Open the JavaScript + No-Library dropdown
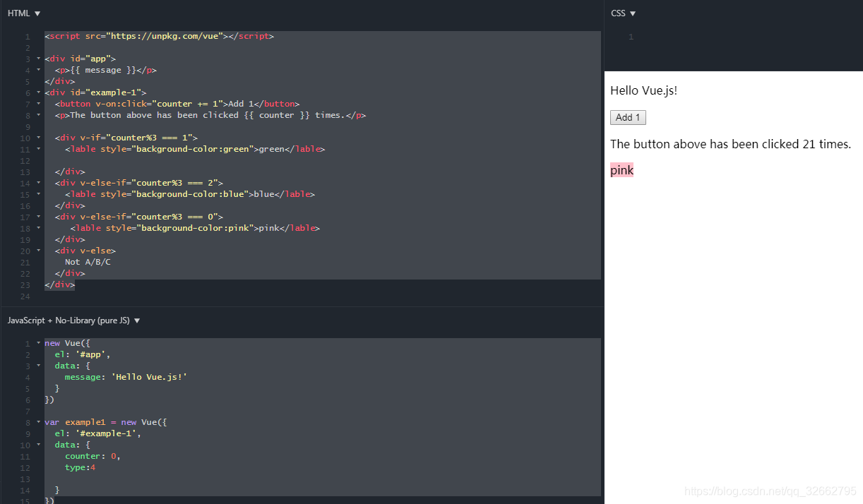863x504 pixels. [x=74, y=320]
